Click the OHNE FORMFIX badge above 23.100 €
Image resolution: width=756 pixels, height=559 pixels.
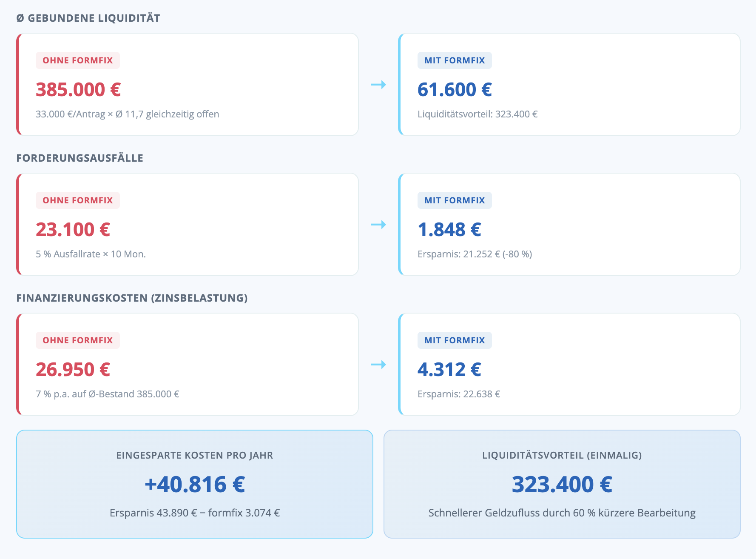78,200
